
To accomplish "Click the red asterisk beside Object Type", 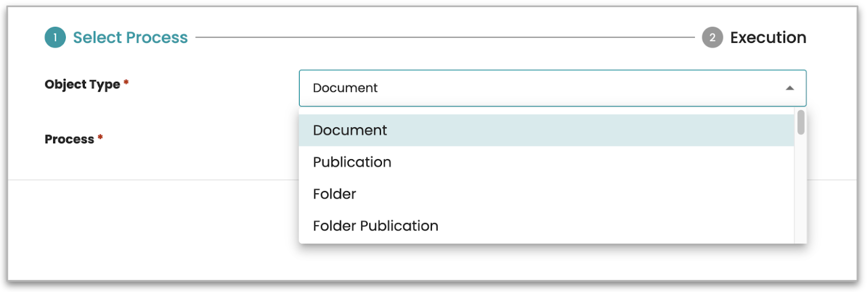I will click(x=126, y=83).
